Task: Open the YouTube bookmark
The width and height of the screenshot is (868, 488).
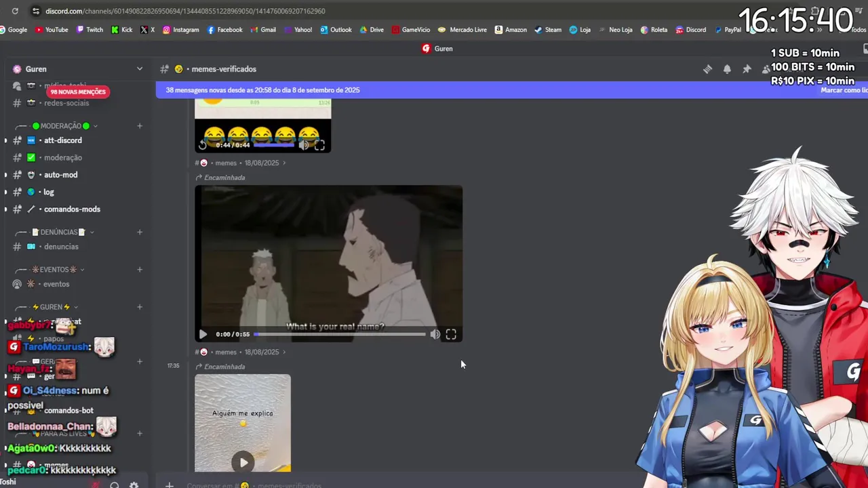Action: (52, 30)
